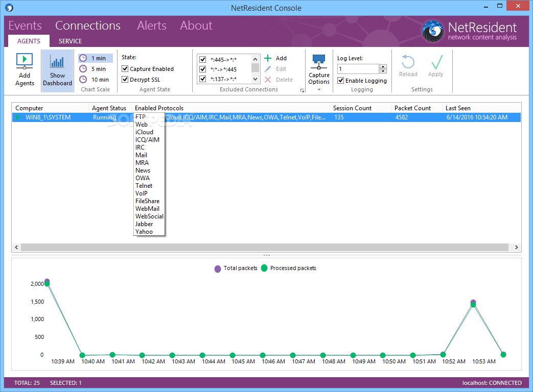Click localhost: CONNECTED status text

(x=492, y=383)
